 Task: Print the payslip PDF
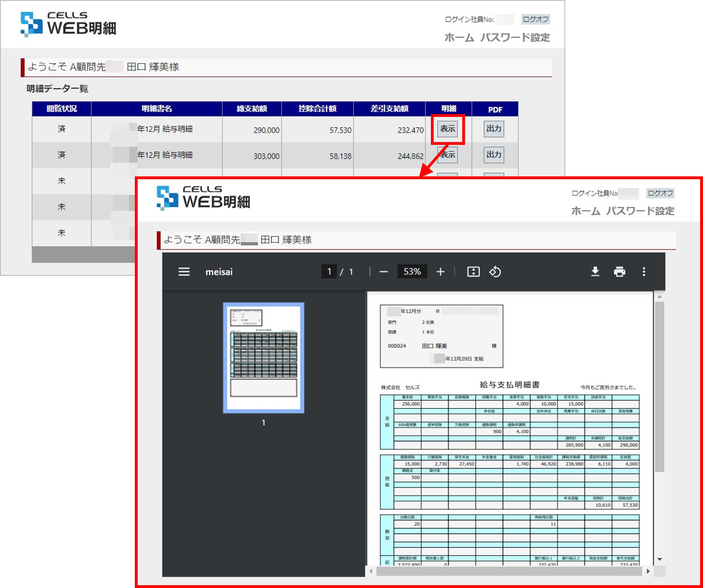pos(619,271)
